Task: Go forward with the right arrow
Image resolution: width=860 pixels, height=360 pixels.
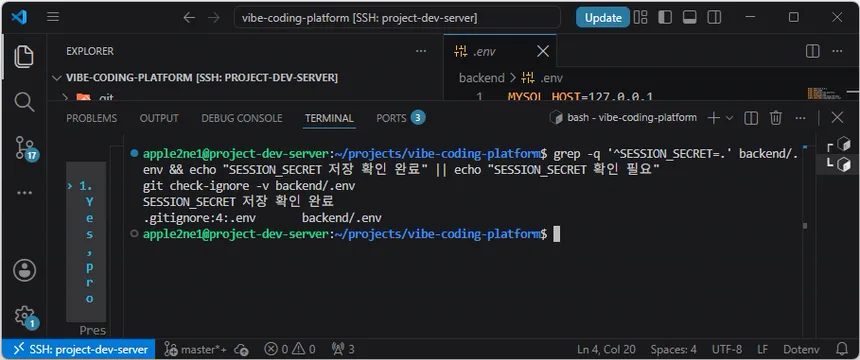Action: (x=213, y=18)
